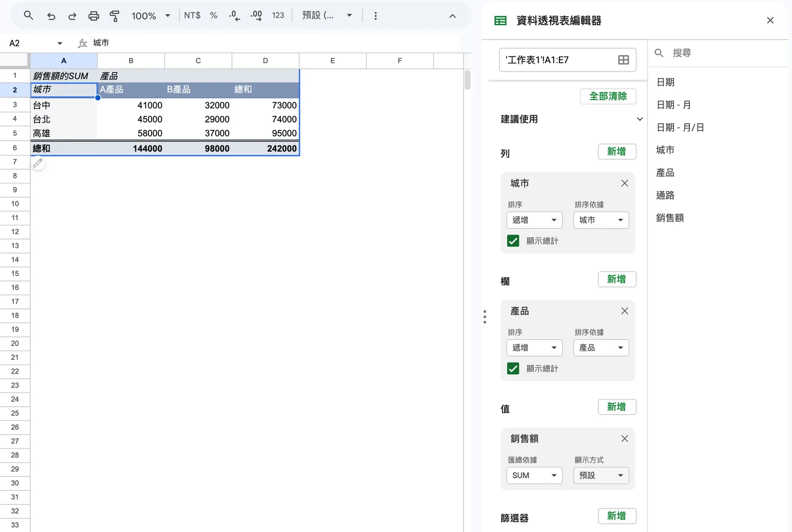Remove the 銷售額 value field

click(625, 439)
